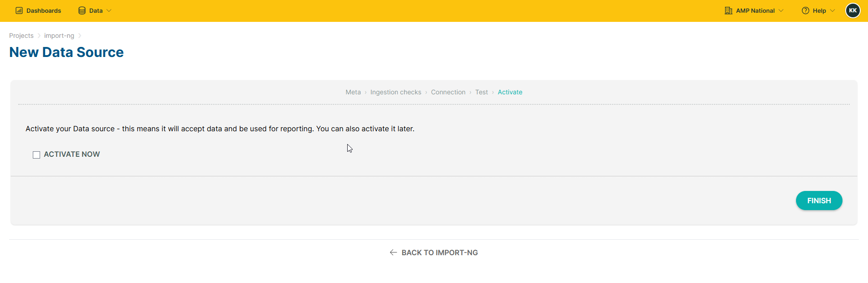Tick the Activate Now checkbox
The image size is (868, 283).
pos(36,155)
